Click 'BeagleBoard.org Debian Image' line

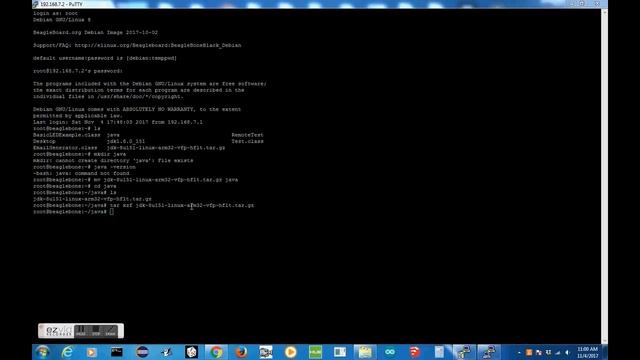[x=96, y=32]
